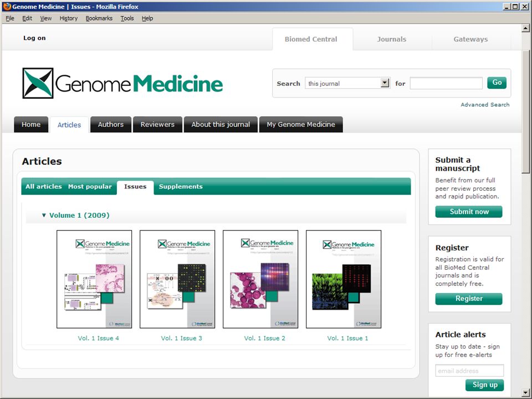The image size is (532, 399).
Task: Open the Vol. 1 Issue 4 cover thumbnail
Action: pyautogui.click(x=94, y=279)
